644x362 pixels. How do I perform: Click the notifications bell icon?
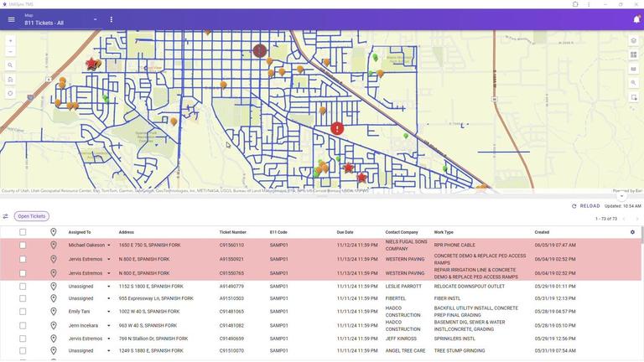tap(636, 19)
